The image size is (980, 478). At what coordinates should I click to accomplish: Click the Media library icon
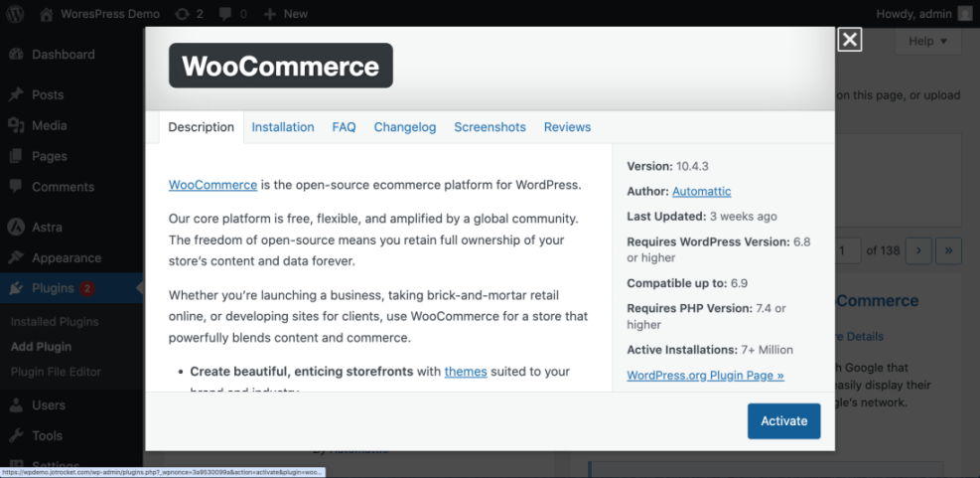[x=16, y=126]
